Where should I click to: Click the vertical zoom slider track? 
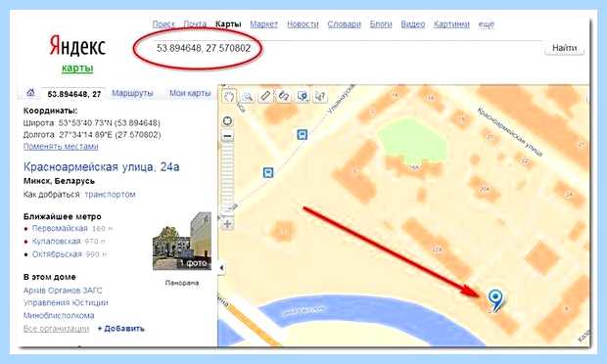(227, 178)
